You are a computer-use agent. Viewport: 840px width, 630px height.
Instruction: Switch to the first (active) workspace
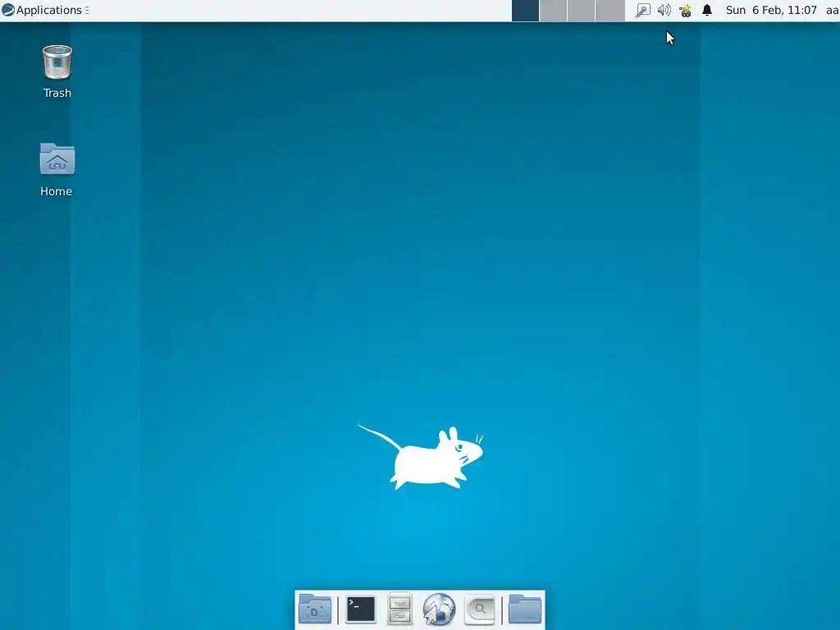coord(525,10)
